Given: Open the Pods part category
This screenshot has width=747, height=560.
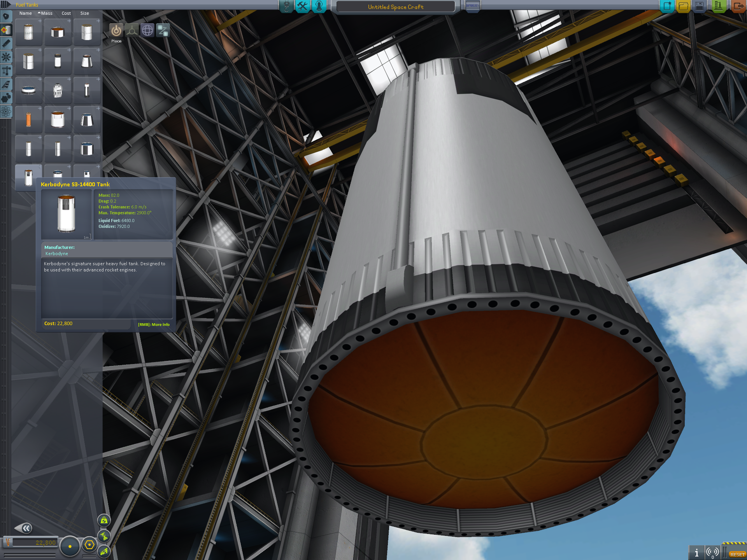Looking at the screenshot, I should pyautogui.click(x=6, y=17).
